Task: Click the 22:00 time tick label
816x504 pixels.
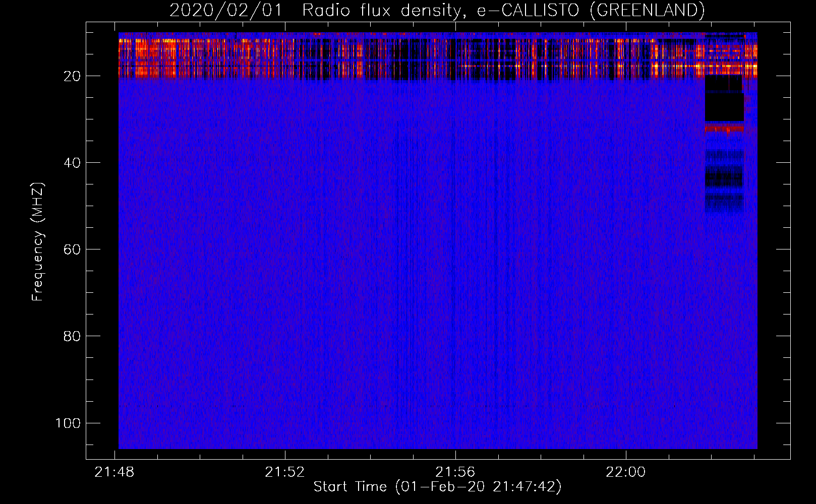Action: (625, 472)
